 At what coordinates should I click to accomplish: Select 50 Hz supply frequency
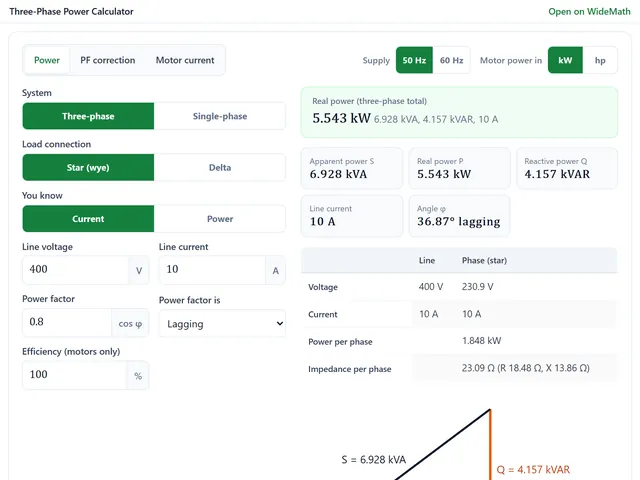coord(414,60)
